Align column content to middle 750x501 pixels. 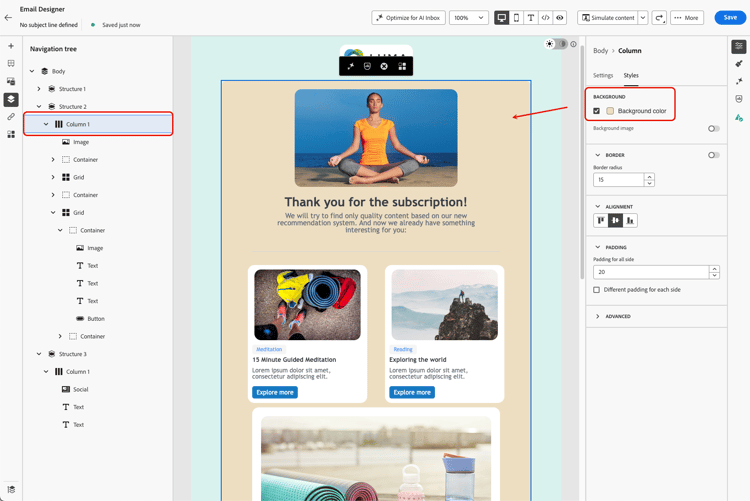point(616,221)
